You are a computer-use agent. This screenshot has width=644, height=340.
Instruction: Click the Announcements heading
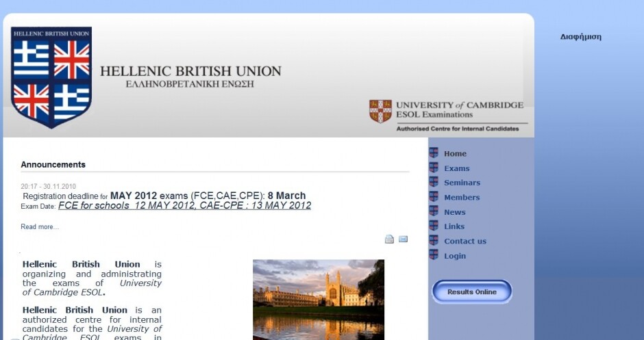point(53,164)
